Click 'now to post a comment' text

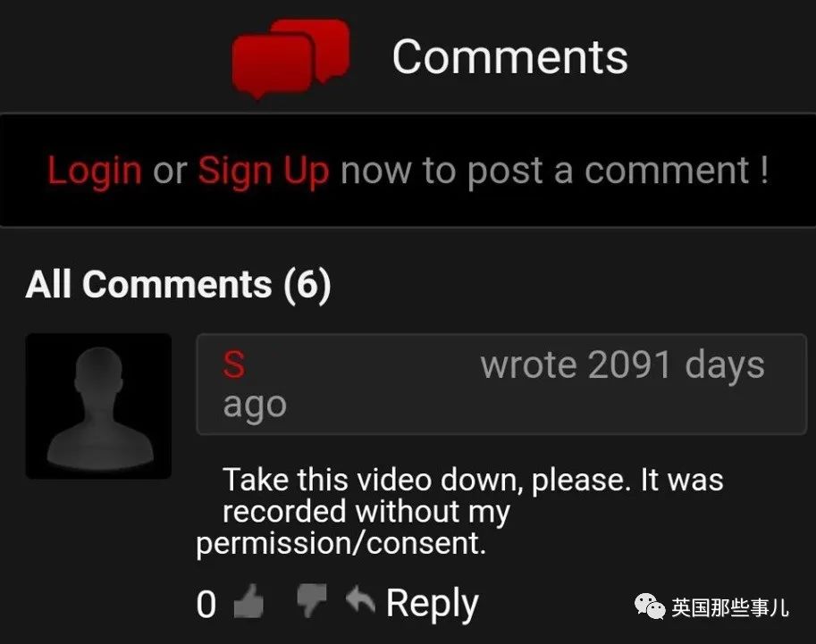tap(555, 171)
